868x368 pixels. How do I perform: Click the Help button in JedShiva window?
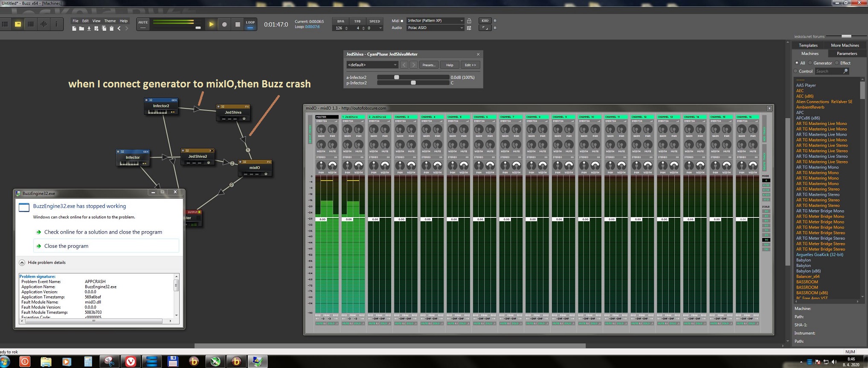pyautogui.click(x=450, y=65)
